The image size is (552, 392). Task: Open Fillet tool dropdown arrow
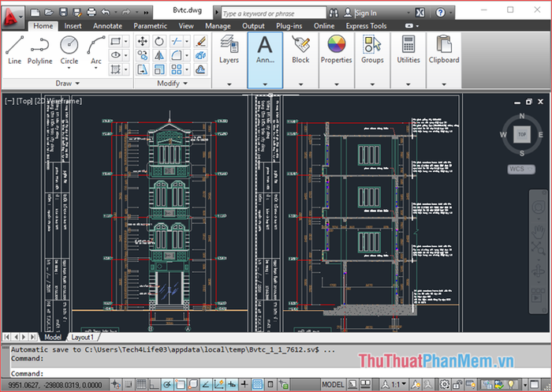[x=187, y=55]
